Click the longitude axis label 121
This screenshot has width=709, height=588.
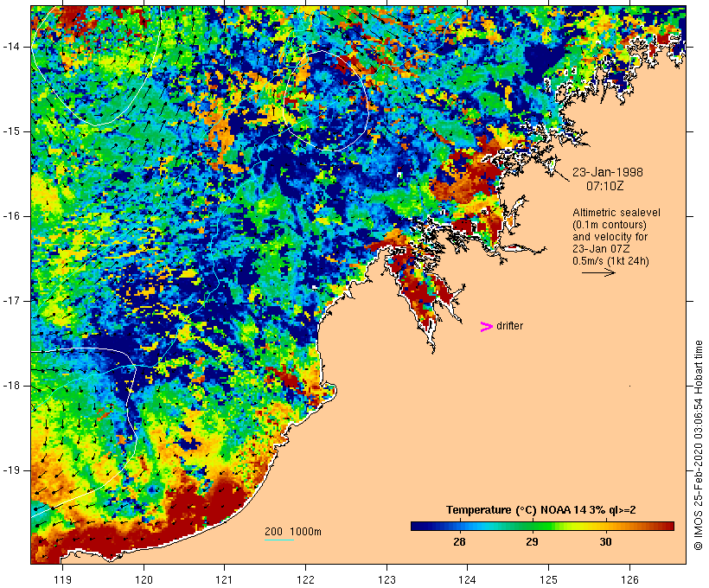(224, 579)
